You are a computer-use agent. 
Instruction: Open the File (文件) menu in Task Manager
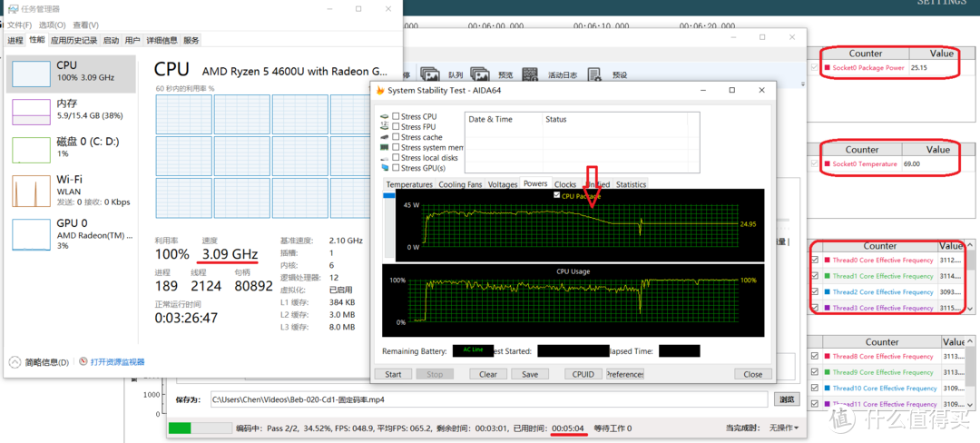(x=19, y=25)
